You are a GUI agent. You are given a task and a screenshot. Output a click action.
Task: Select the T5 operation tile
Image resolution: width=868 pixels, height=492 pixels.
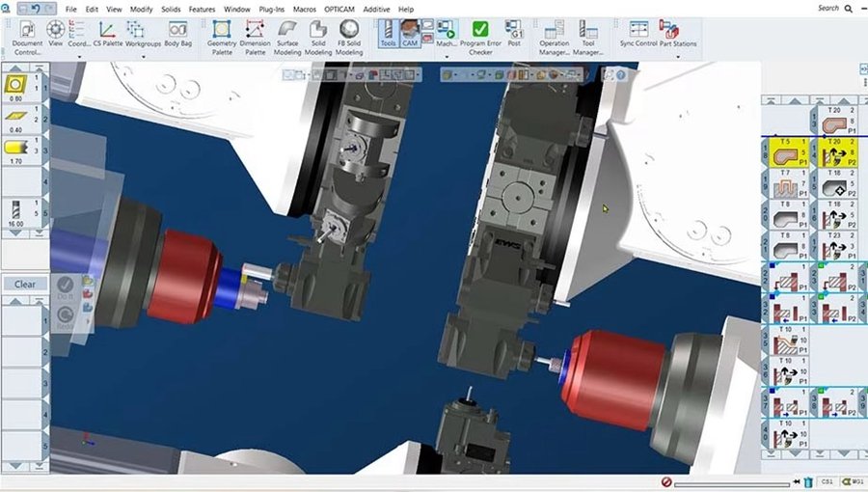pos(789,152)
